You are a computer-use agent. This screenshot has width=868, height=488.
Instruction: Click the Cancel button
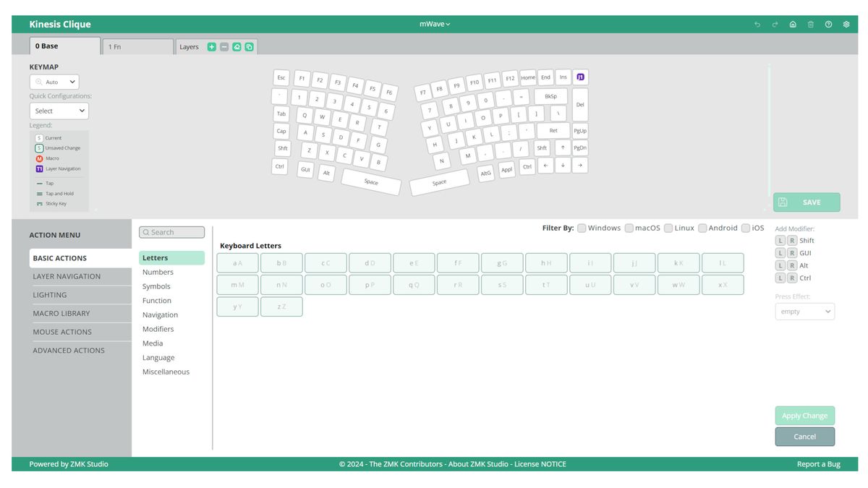pyautogui.click(x=805, y=437)
